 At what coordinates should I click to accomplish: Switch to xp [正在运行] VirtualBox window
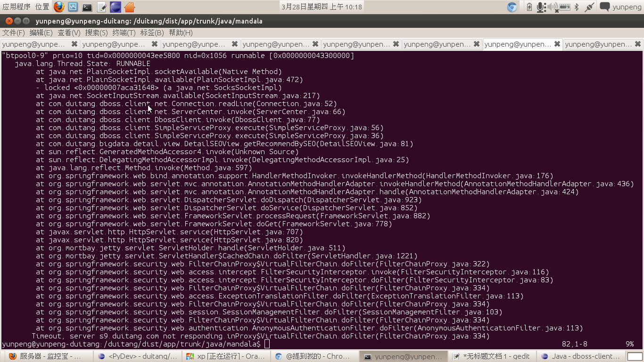(227, 356)
